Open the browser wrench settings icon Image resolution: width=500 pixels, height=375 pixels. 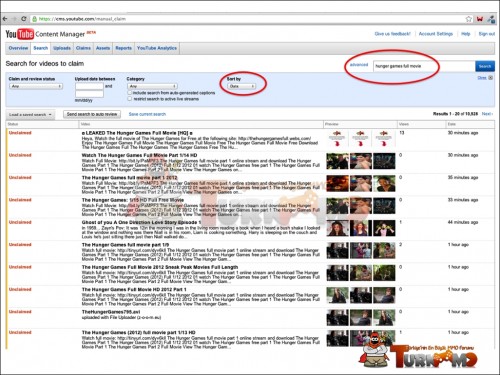(x=491, y=19)
